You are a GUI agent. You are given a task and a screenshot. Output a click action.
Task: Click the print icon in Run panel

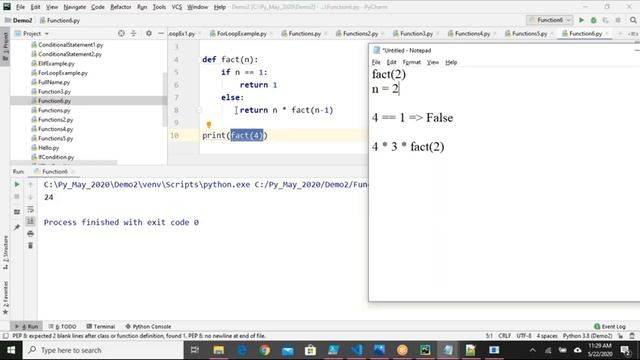click(30, 233)
